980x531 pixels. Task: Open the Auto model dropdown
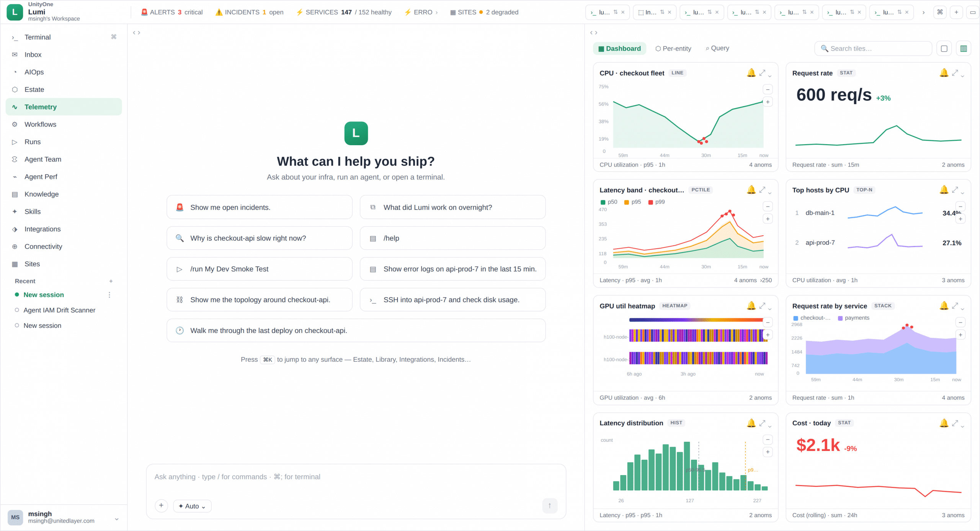tap(192, 506)
